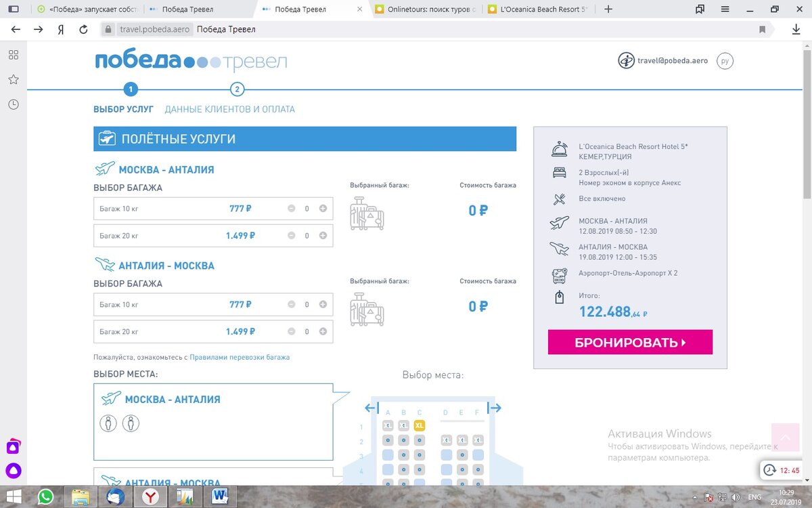Click L'Oceanica Beach Resort Hotel 5* text
Image resolution: width=812 pixels, height=508 pixels.
click(633, 146)
